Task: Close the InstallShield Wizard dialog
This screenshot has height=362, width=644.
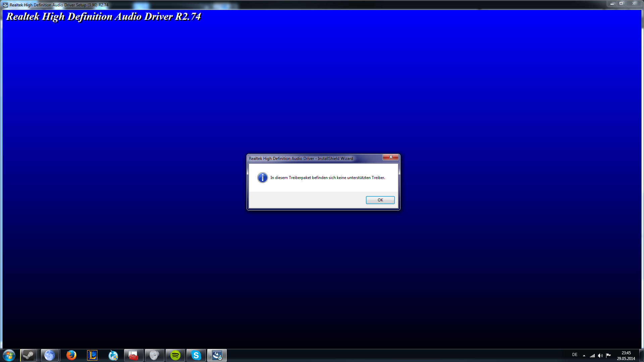Action: pos(390,157)
